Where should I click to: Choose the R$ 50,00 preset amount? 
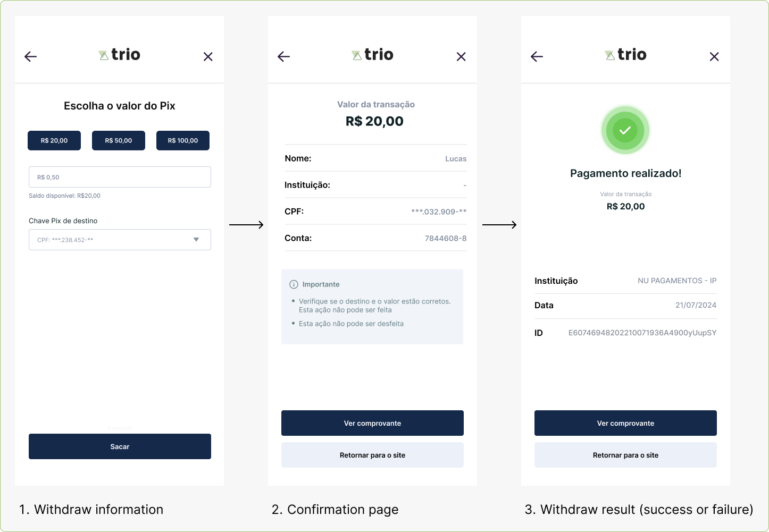119,141
